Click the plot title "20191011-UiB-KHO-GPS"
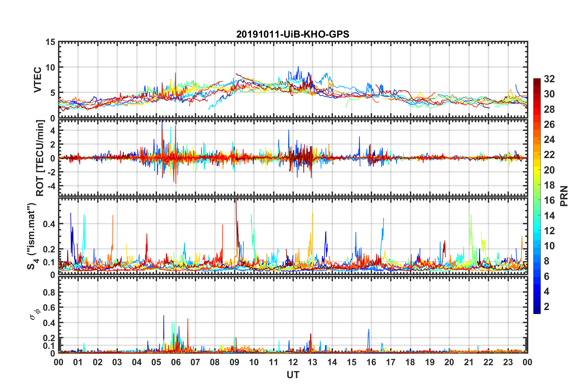The height and width of the screenshot is (392, 586). coord(293,34)
